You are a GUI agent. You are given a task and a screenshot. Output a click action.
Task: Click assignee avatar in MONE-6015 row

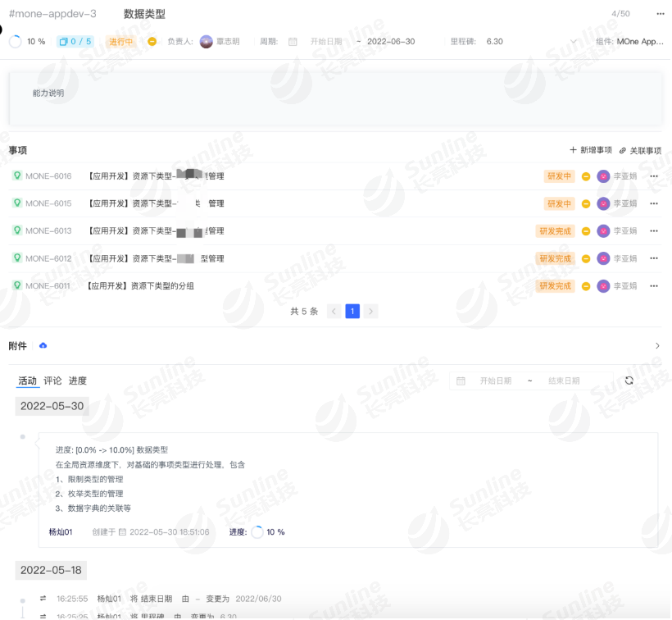(603, 203)
